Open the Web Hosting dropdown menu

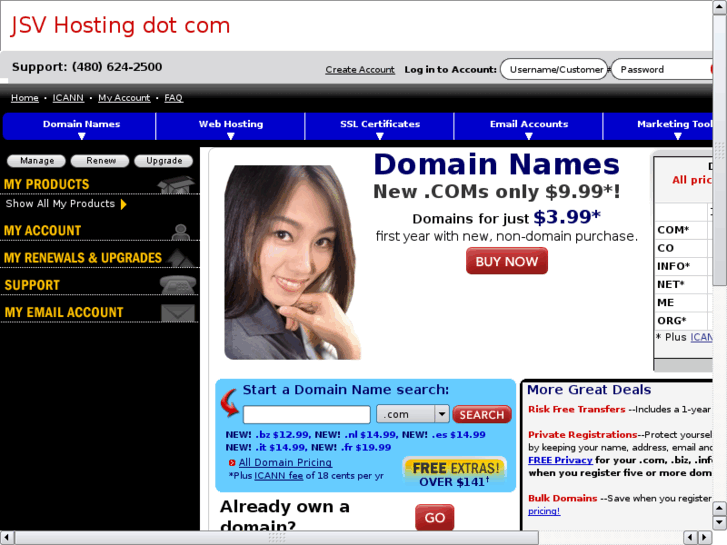[x=230, y=126]
